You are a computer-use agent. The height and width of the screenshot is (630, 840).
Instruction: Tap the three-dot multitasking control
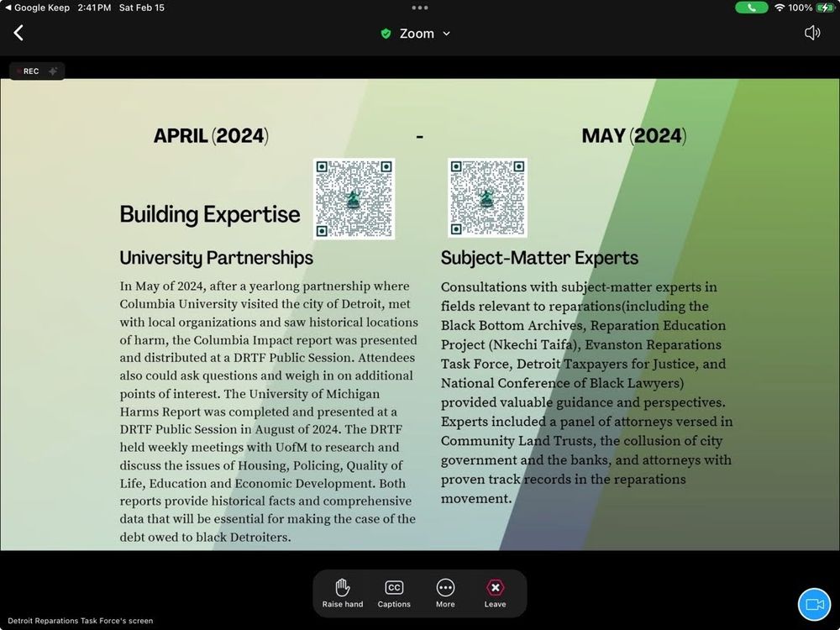420,8
